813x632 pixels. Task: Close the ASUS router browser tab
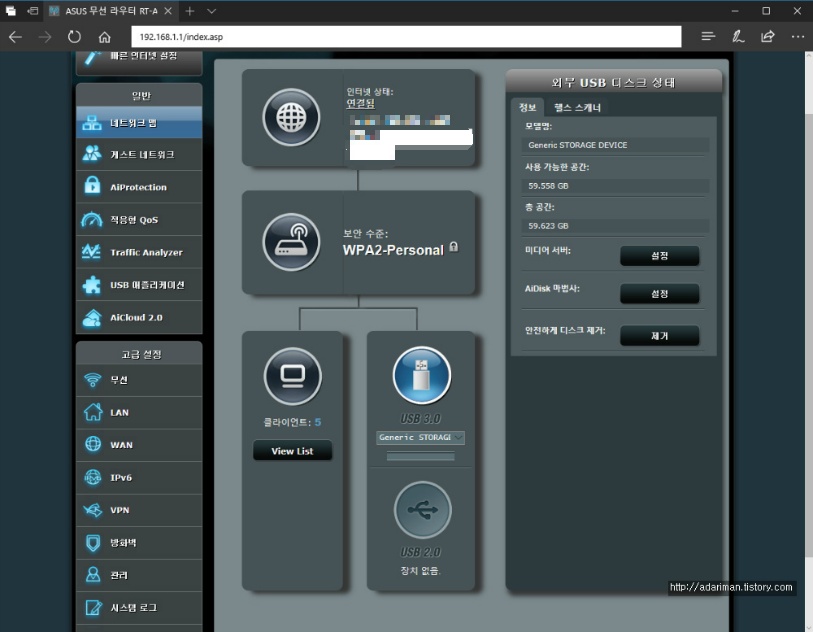click(168, 11)
